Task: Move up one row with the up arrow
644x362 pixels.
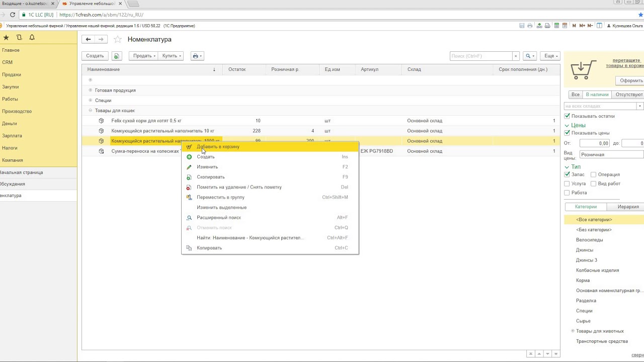Action: (x=539, y=354)
